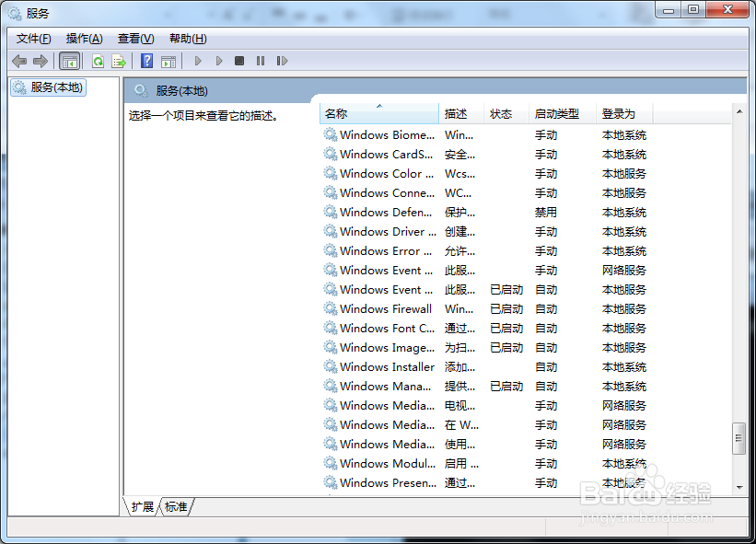Image resolution: width=756 pixels, height=544 pixels.
Task: Click the Pause service icon
Action: 261,61
